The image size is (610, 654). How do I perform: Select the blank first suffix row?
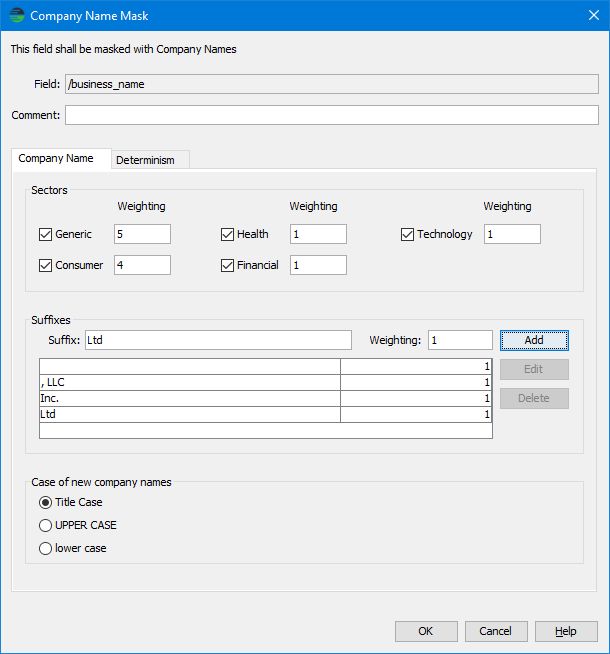coord(266,367)
